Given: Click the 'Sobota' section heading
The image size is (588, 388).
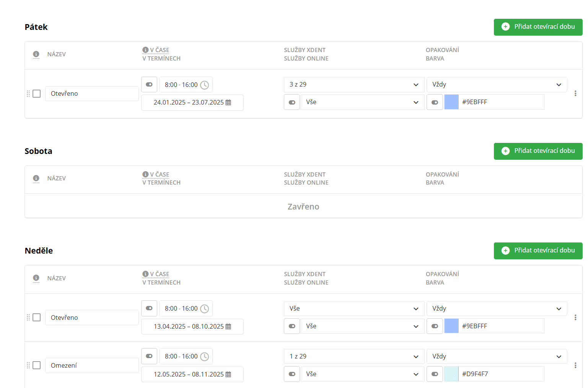Looking at the screenshot, I should (38, 151).
